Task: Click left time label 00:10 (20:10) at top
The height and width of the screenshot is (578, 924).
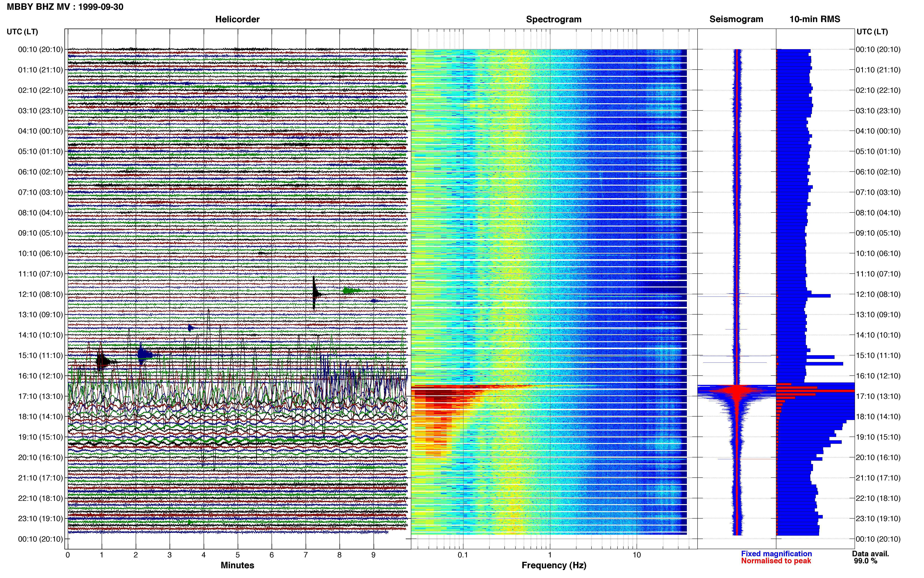Action: click(x=41, y=49)
